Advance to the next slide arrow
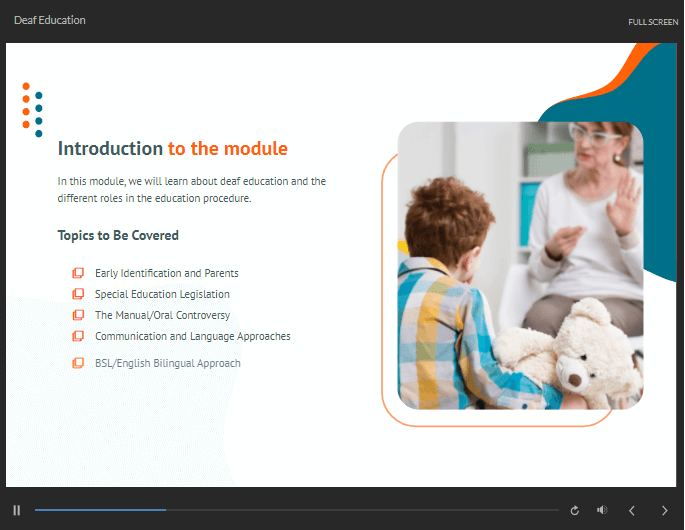Image resolution: width=685 pixels, height=530 pixels. coord(665,510)
